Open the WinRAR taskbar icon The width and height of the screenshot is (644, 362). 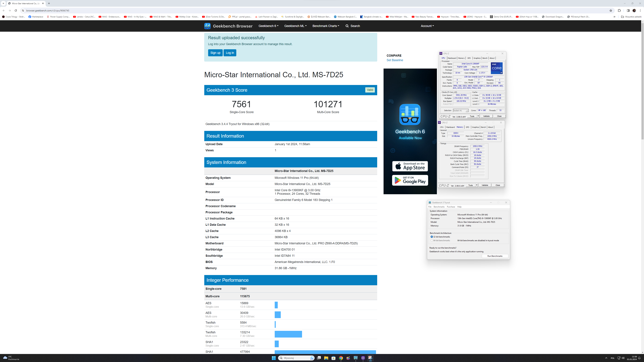pos(348,358)
